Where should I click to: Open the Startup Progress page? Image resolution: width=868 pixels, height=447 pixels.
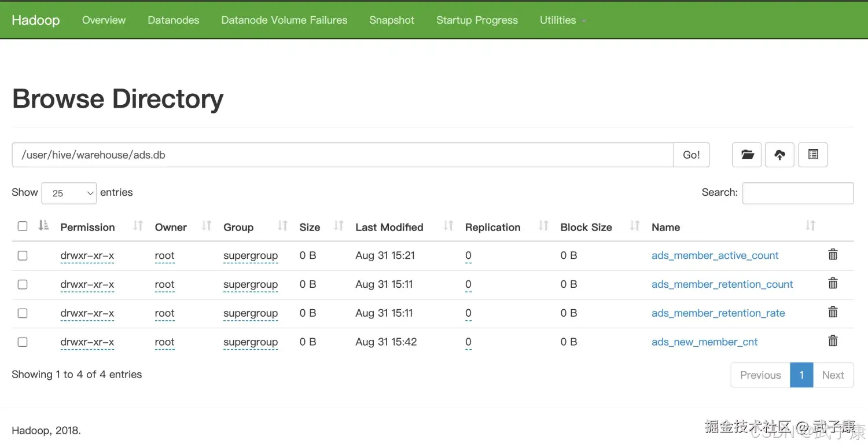click(477, 20)
